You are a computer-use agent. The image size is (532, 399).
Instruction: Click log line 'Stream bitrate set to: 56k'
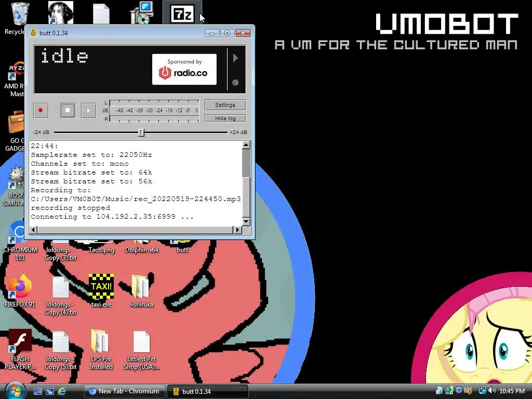click(x=91, y=181)
